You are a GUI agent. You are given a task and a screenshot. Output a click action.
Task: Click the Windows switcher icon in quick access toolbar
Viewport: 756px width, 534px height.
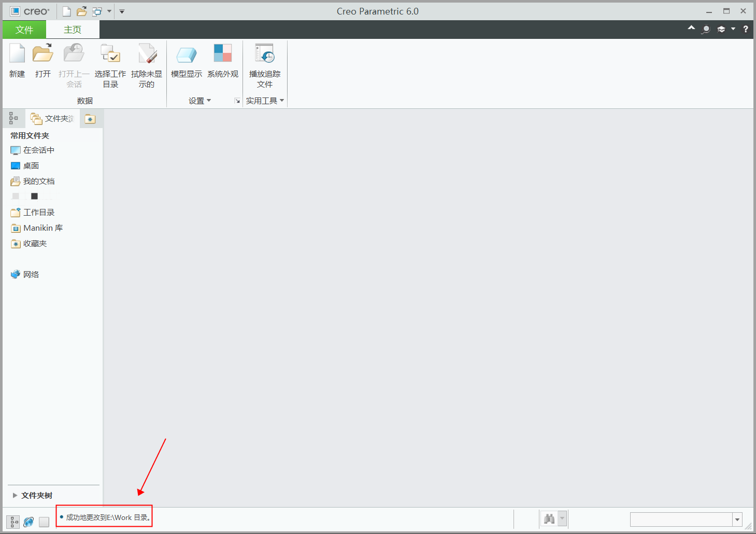(x=97, y=11)
